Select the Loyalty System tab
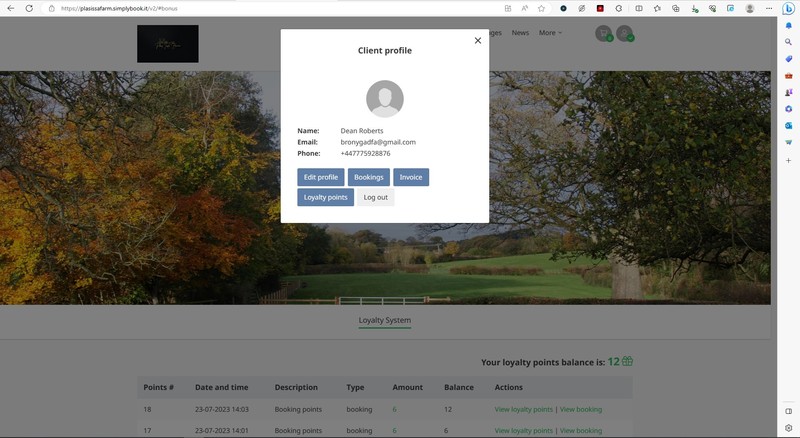The height and width of the screenshot is (438, 800). [384, 321]
